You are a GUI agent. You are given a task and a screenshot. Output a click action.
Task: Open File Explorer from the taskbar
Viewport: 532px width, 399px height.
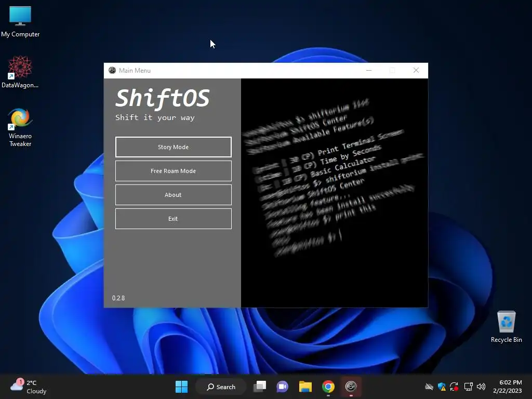pyautogui.click(x=305, y=387)
